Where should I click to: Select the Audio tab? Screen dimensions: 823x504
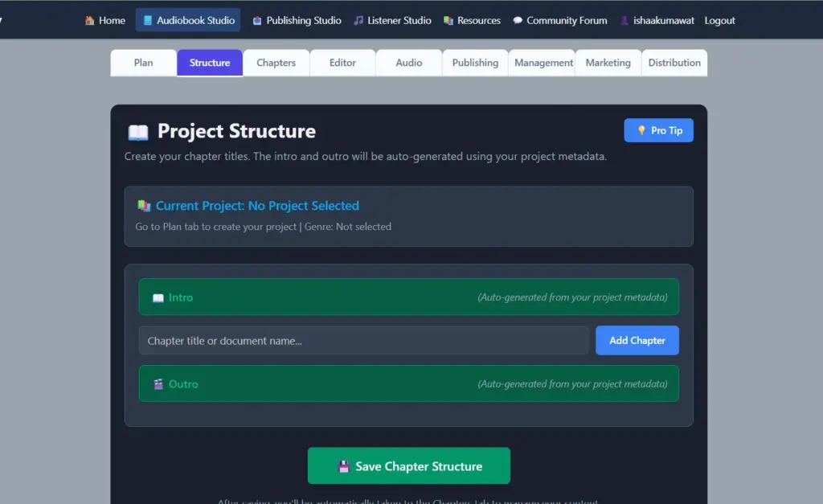408,62
